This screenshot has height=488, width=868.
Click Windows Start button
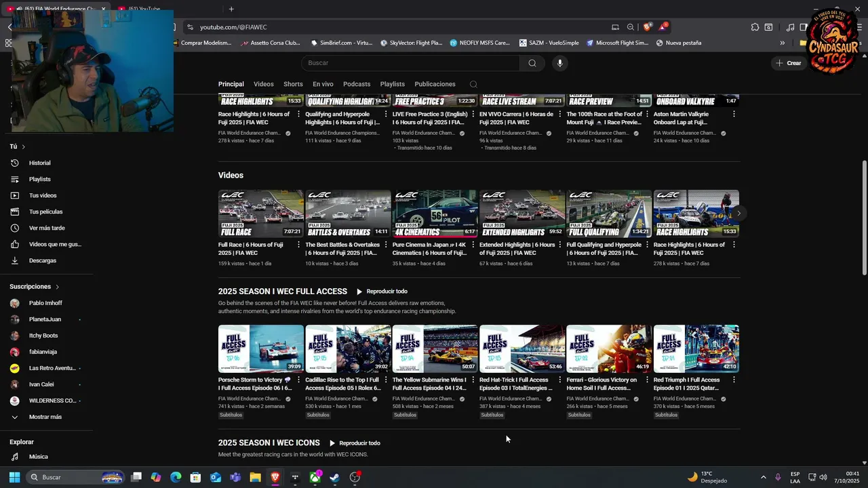(14, 477)
